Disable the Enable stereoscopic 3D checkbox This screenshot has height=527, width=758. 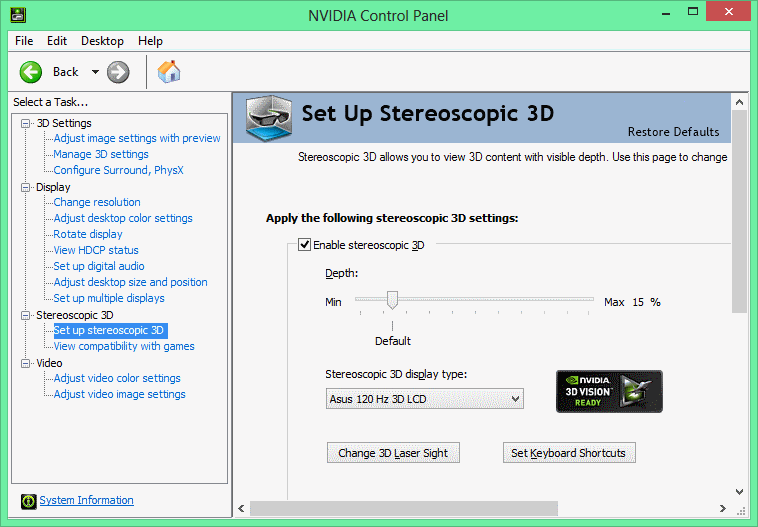tap(305, 244)
